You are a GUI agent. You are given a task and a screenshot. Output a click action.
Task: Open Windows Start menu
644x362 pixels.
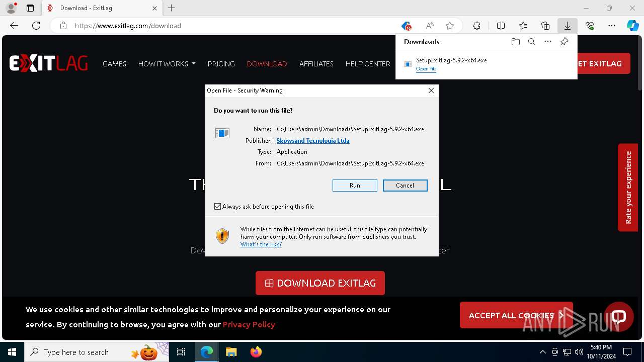pos(12,352)
